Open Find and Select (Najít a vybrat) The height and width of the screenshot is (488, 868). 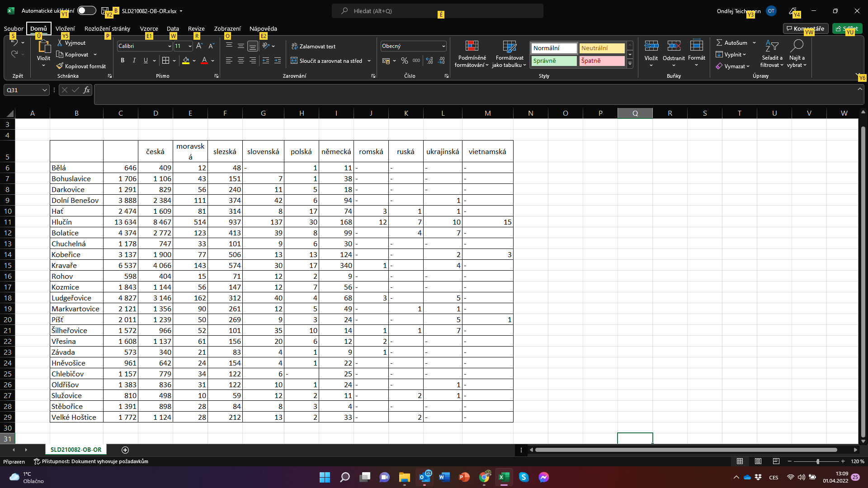[797, 54]
